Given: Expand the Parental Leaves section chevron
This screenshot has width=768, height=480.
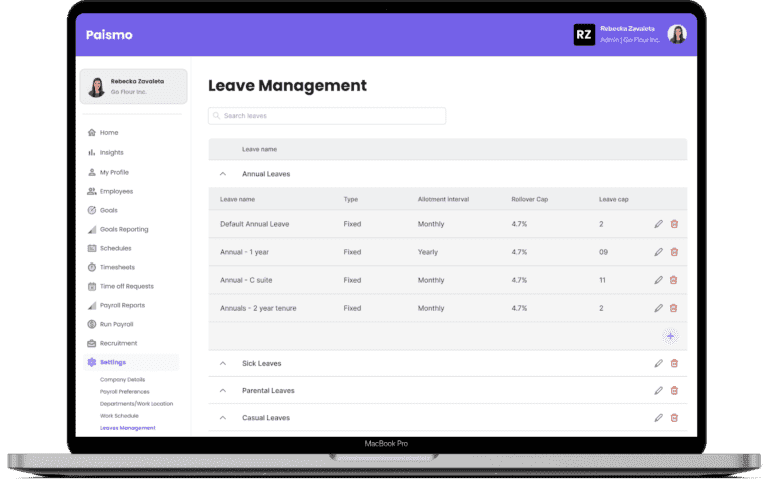Looking at the screenshot, I should 223,391.
